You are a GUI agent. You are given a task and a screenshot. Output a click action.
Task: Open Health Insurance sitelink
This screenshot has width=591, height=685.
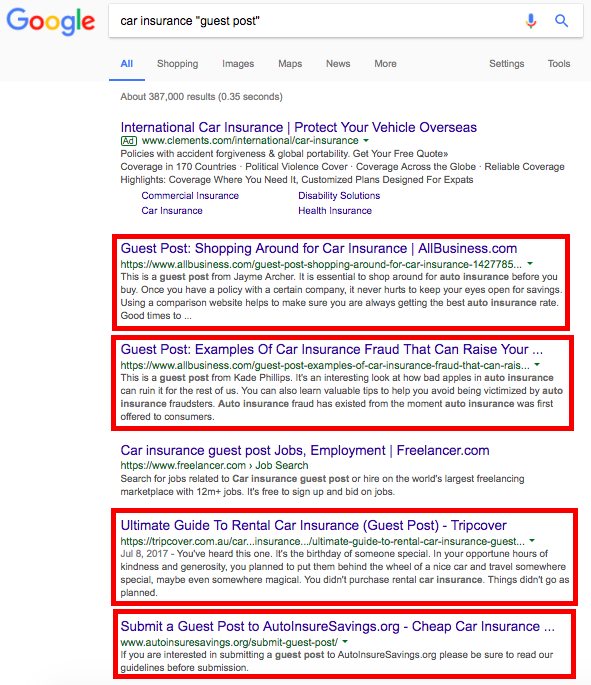click(x=335, y=211)
